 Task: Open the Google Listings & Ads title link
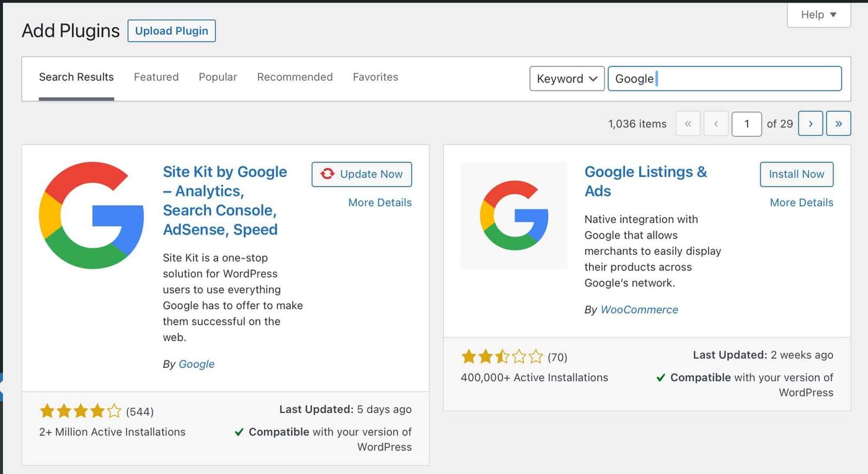[x=645, y=181]
